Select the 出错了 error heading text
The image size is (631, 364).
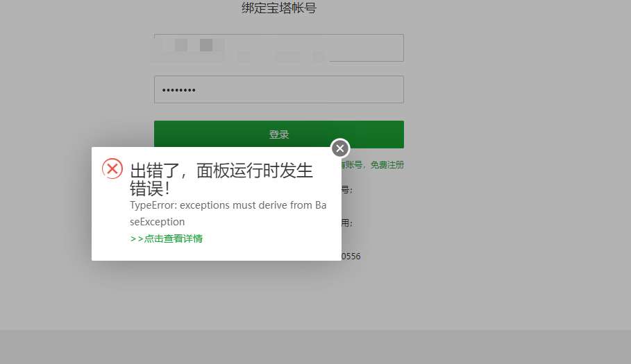coord(221,179)
